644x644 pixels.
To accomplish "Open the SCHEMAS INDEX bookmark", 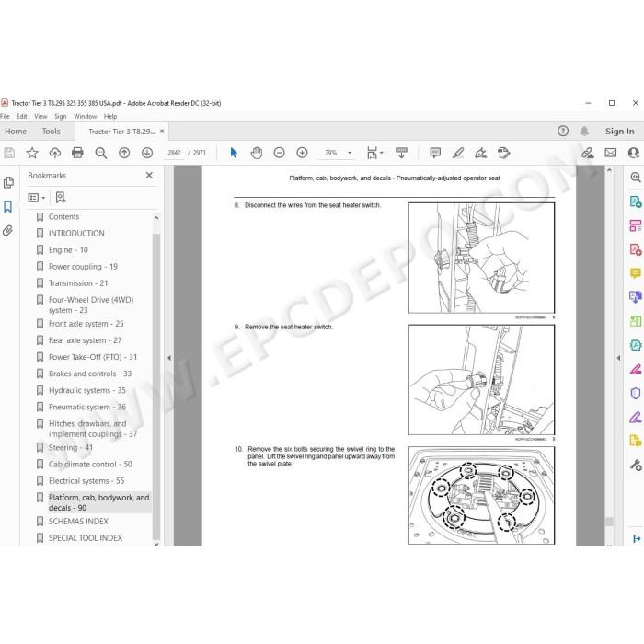I will pos(78,522).
